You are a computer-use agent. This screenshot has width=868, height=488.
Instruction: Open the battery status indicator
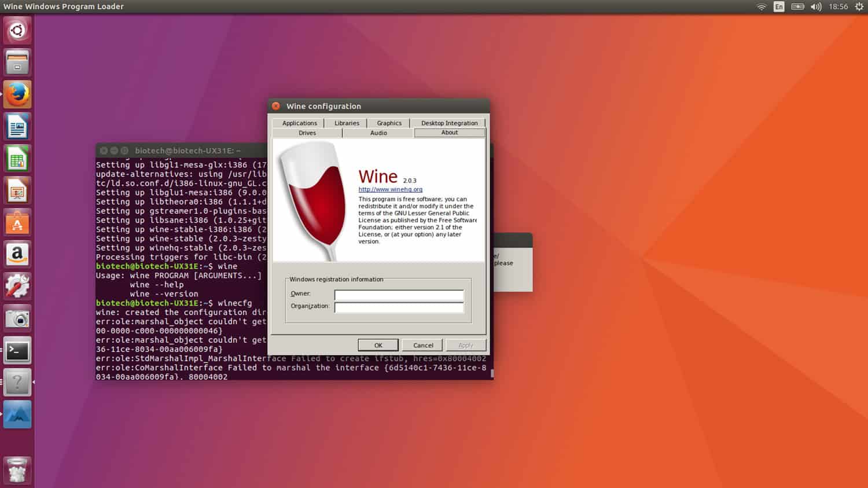(x=797, y=7)
